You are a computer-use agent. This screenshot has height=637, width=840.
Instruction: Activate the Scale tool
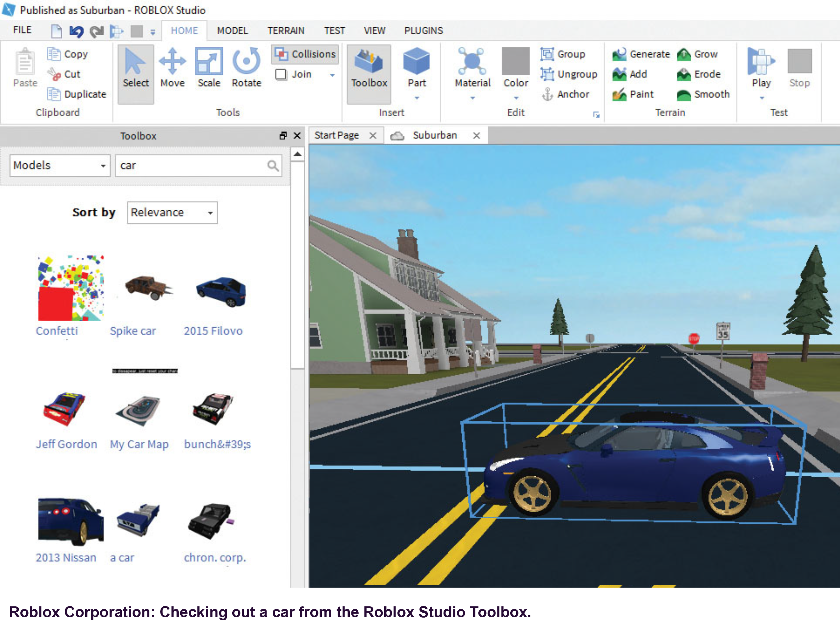click(209, 67)
